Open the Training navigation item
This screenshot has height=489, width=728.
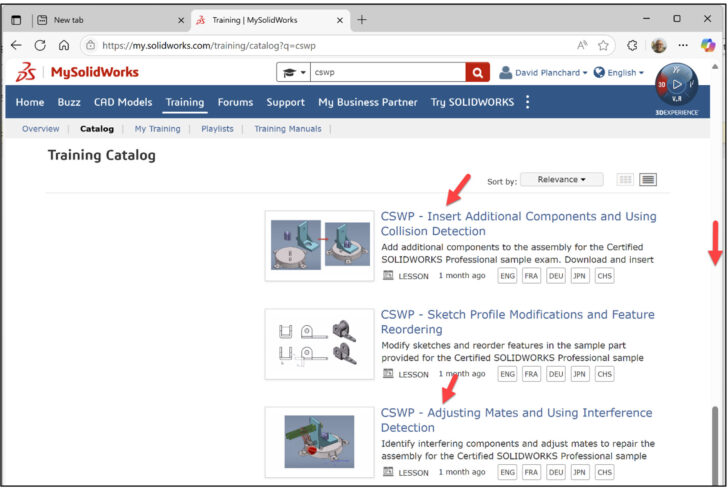pyautogui.click(x=185, y=102)
